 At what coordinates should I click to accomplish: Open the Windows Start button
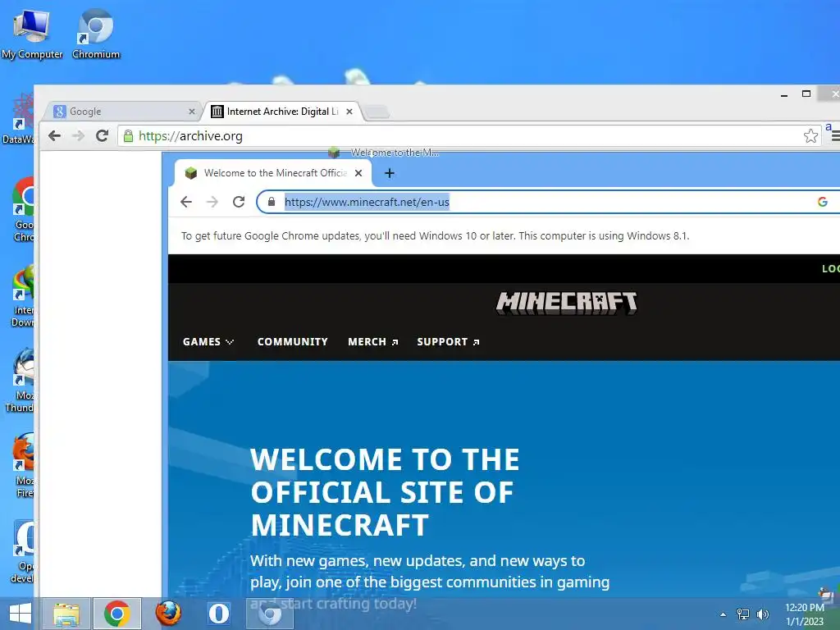pyautogui.click(x=20, y=614)
